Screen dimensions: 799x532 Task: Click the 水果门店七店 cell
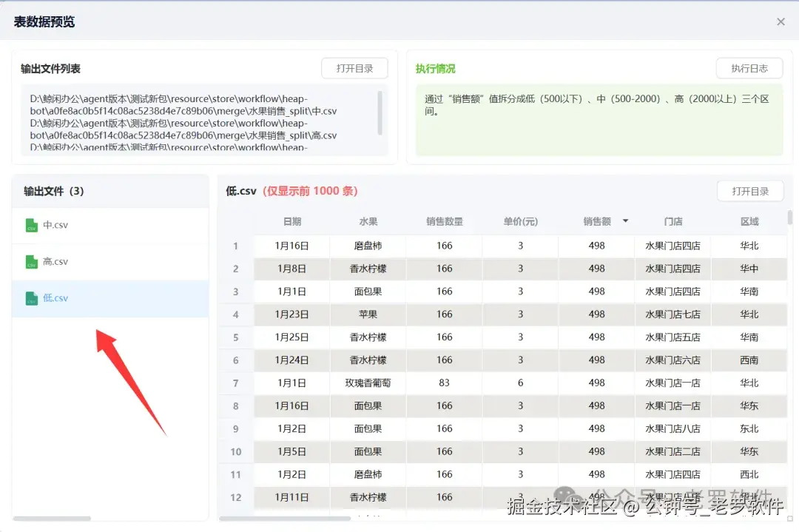[x=672, y=314]
